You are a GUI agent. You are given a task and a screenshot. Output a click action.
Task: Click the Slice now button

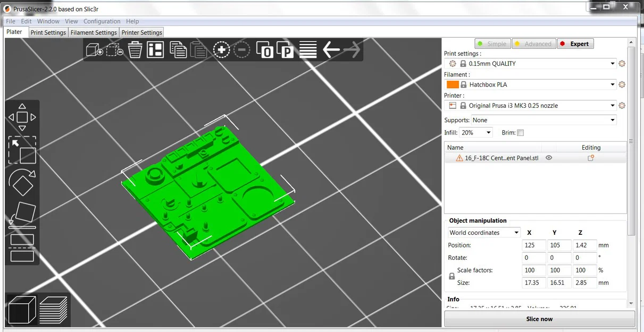(x=539, y=319)
